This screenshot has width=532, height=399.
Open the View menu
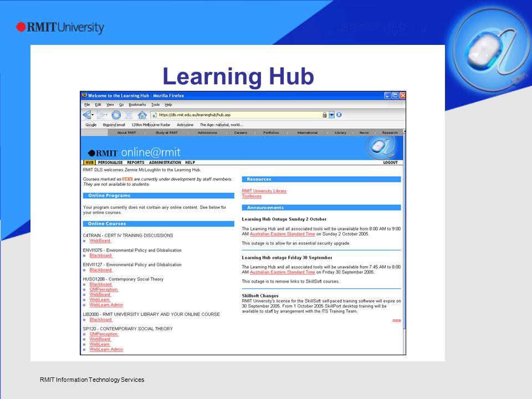[110, 105]
